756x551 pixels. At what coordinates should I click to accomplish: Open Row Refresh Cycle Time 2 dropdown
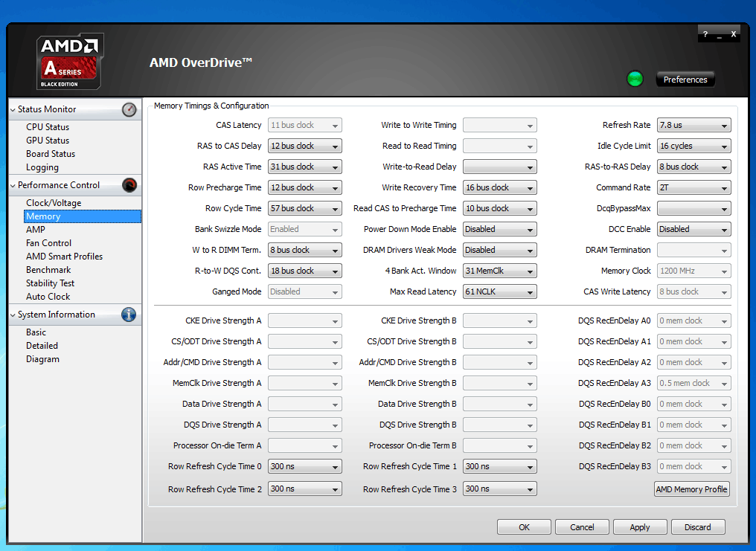pos(305,489)
